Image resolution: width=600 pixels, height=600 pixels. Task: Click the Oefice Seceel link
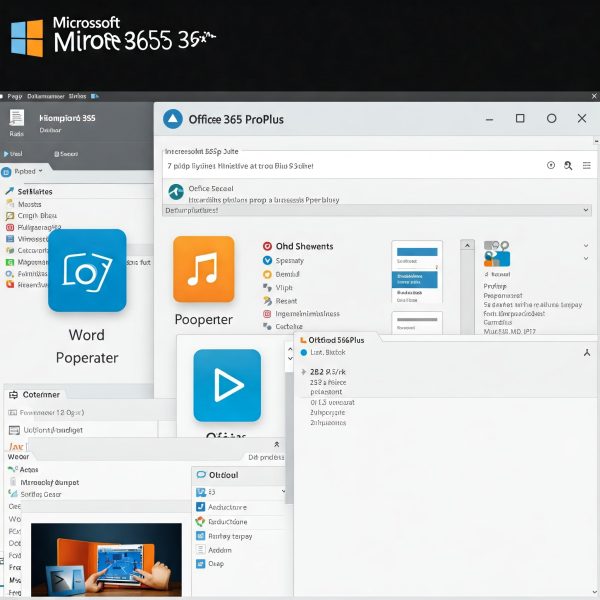pos(211,188)
